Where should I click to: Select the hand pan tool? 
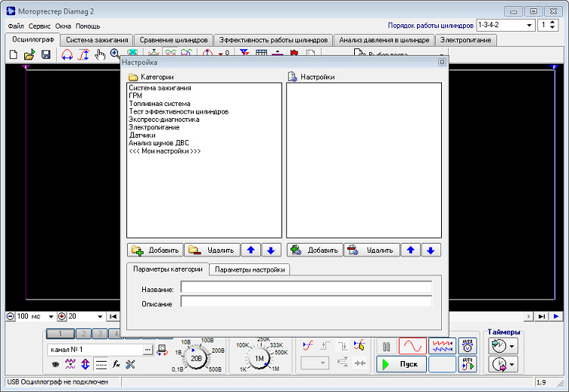(100, 54)
